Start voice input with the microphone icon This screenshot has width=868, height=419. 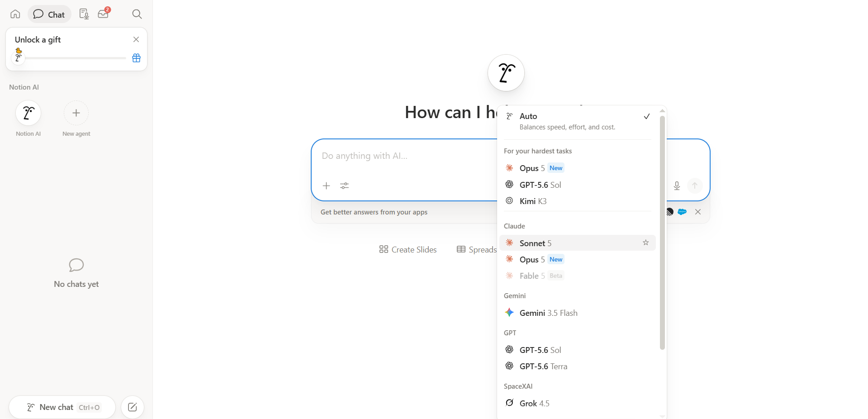[x=677, y=186]
